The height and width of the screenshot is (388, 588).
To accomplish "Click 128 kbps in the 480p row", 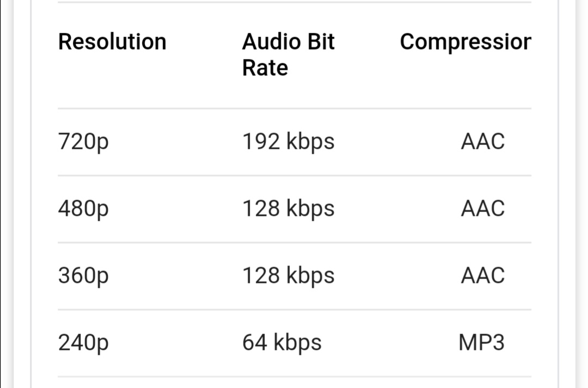I will 288,209.
